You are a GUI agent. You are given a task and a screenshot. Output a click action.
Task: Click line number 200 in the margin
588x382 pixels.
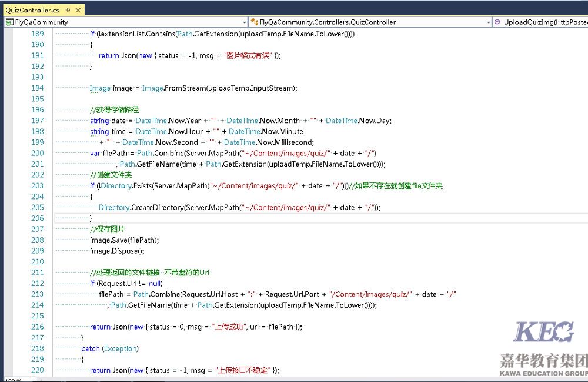38,153
